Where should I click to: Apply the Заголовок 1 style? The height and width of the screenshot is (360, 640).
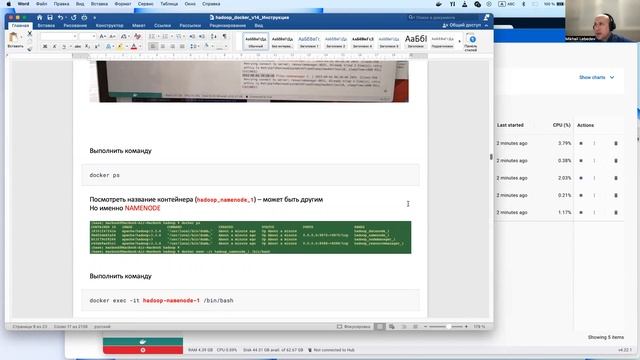[x=309, y=41]
